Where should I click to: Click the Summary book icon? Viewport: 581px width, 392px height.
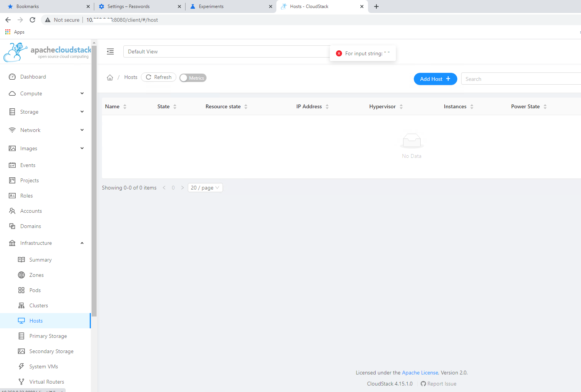pos(21,260)
